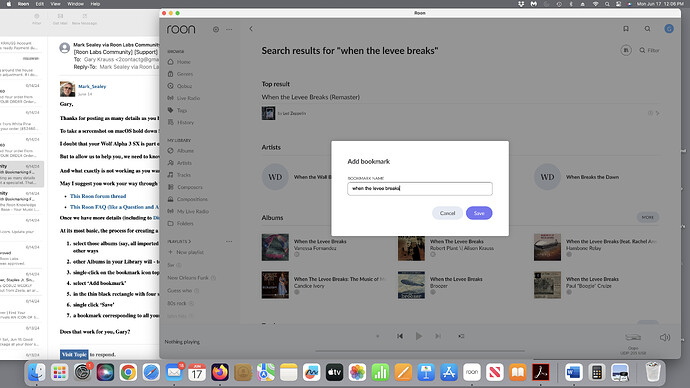The width and height of the screenshot is (690, 388).
Task: Create a New playlist
Action: 186,253
